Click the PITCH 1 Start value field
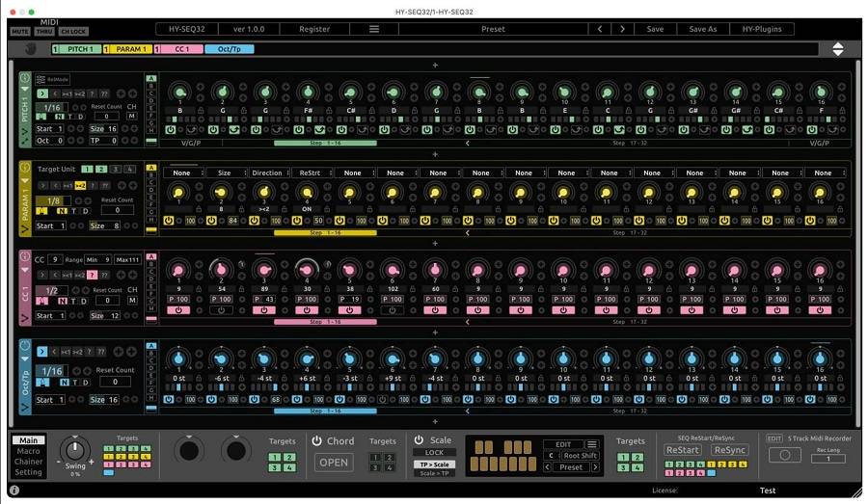The width and height of the screenshot is (868, 504). coord(51,128)
